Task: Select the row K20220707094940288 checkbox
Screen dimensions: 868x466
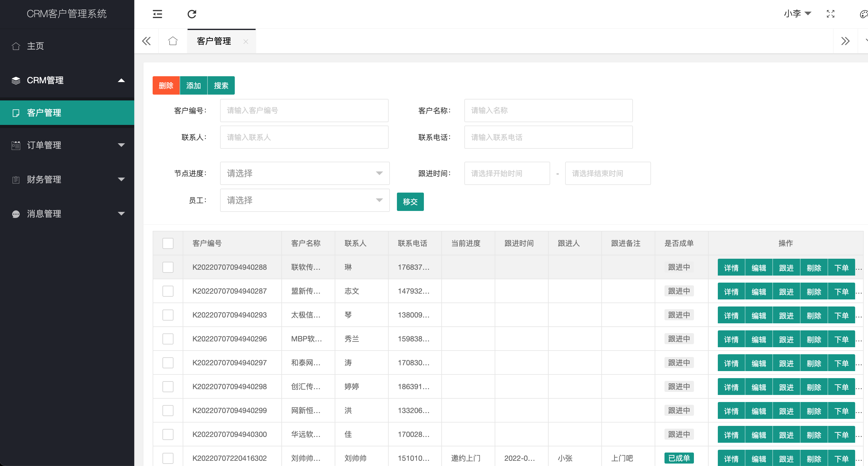Action: 168,267
